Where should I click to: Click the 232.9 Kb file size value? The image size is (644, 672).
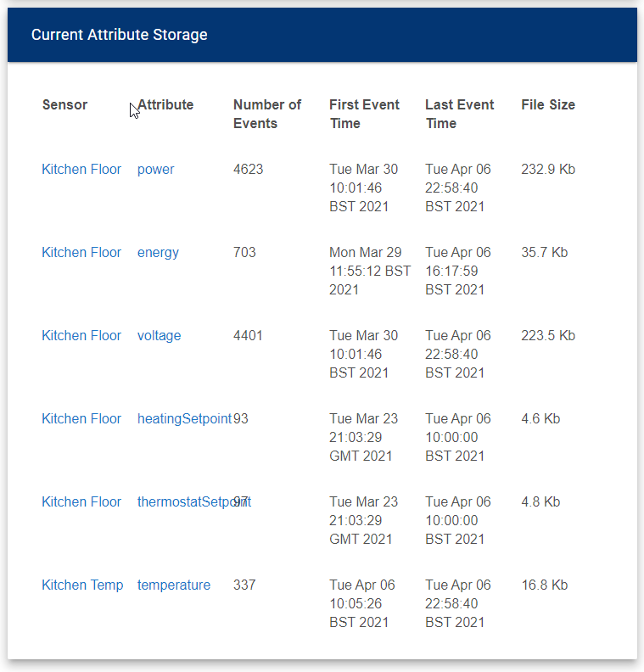[x=547, y=169]
